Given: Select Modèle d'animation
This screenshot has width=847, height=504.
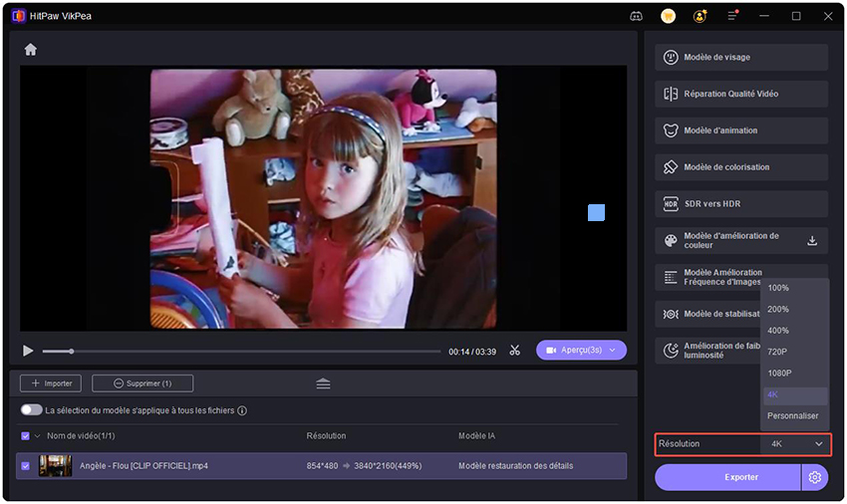Looking at the screenshot, I should point(741,130).
